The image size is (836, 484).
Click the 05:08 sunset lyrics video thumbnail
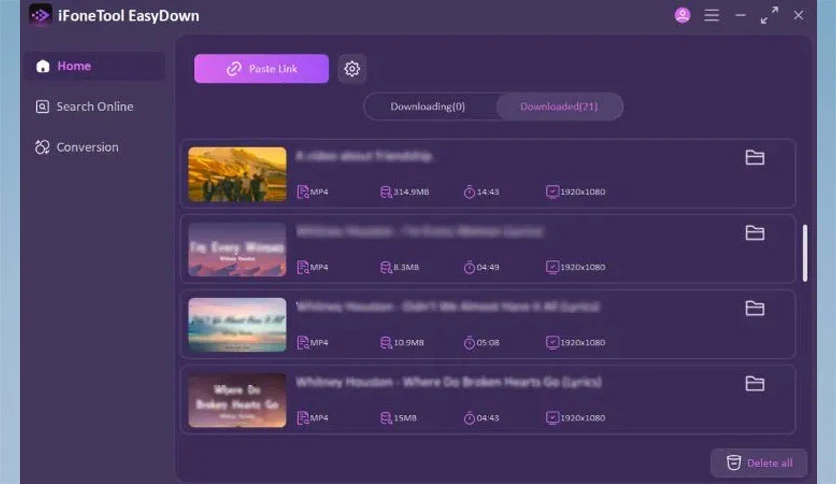click(x=237, y=325)
